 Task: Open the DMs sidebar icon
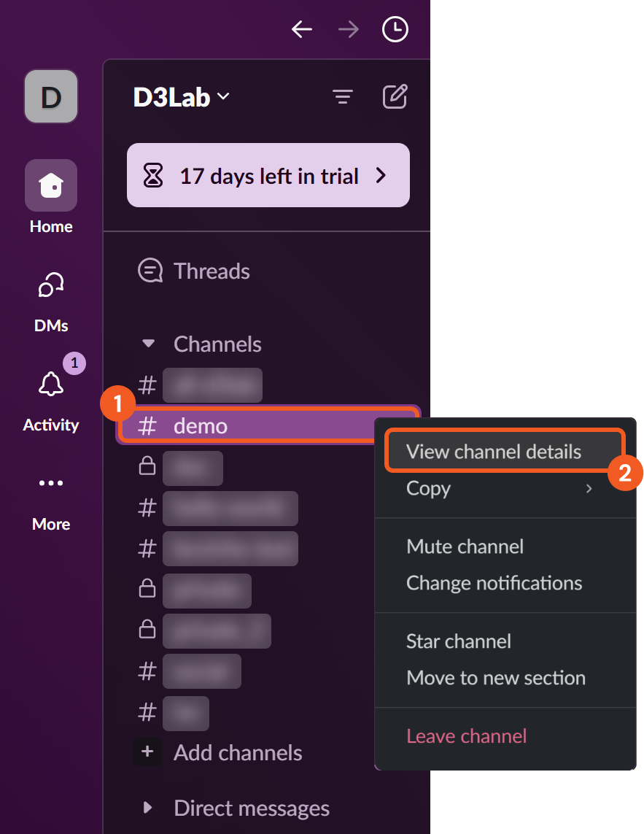(x=51, y=285)
